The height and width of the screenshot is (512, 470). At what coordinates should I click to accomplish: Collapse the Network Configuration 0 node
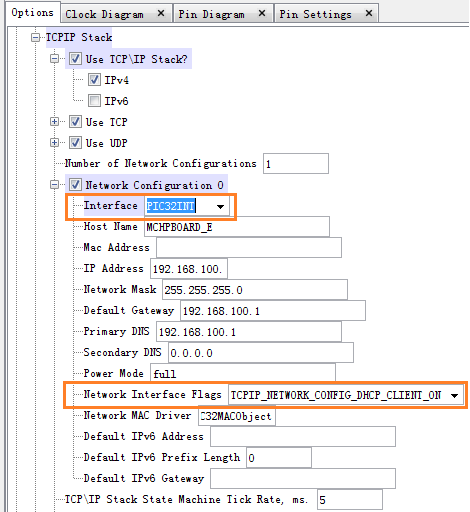[54, 184]
